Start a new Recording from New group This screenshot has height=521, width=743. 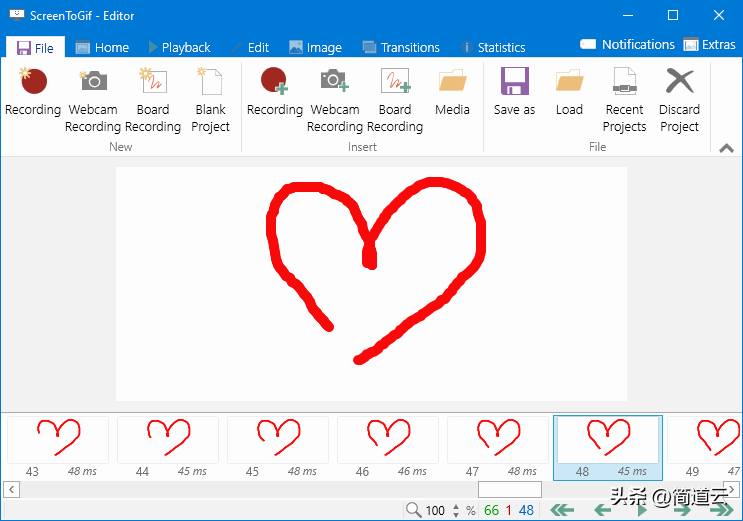[33, 92]
